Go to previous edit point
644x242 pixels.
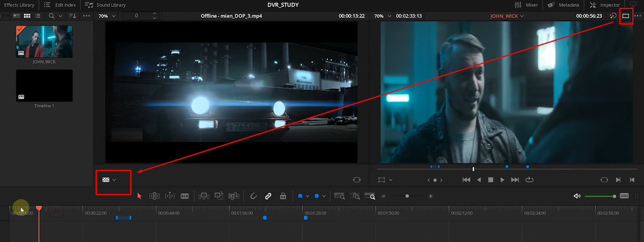[632, 180]
